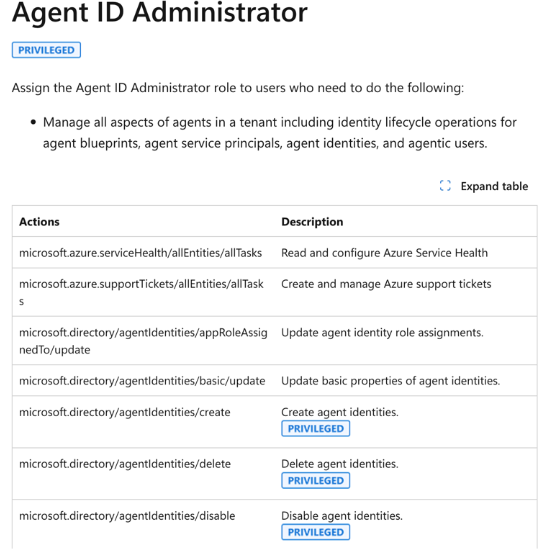Click the microsoft.directory/agentIdentities/disable action
Image resolution: width=544 pixels, height=551 pixels.
pyautogui.click(x=127, y=516)
